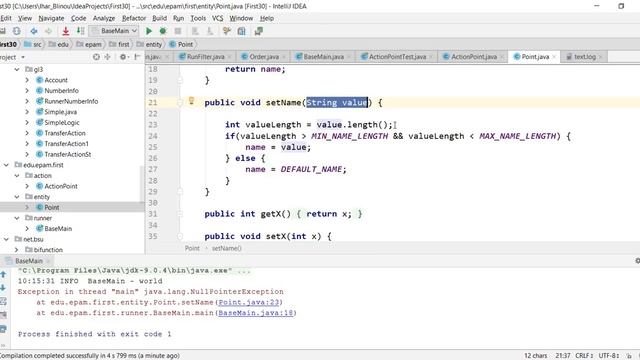Click the fold marker on line 21 gutter
The height and width of the screenshot is (360, 640).
180,102
